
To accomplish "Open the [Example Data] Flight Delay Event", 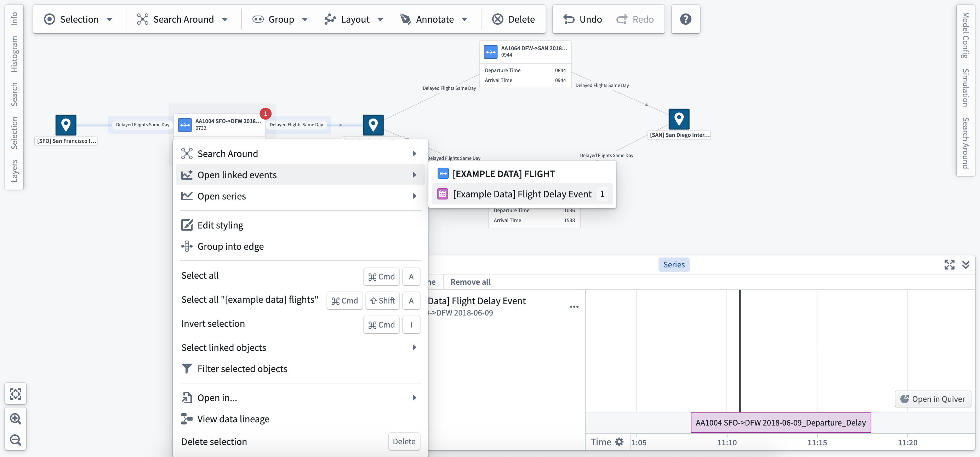I will (x=523, y=193).
